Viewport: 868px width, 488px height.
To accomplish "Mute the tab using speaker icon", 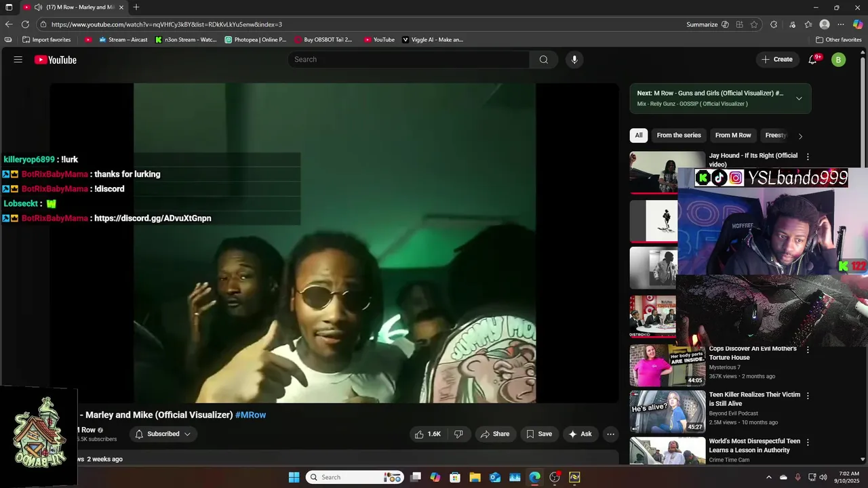I will click(x=38, y=7).
